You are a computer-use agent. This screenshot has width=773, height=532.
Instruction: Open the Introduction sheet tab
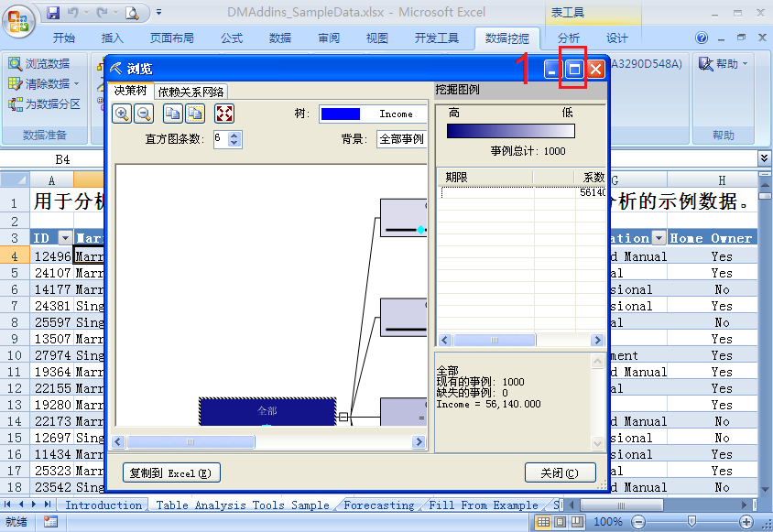pos(103,505)
